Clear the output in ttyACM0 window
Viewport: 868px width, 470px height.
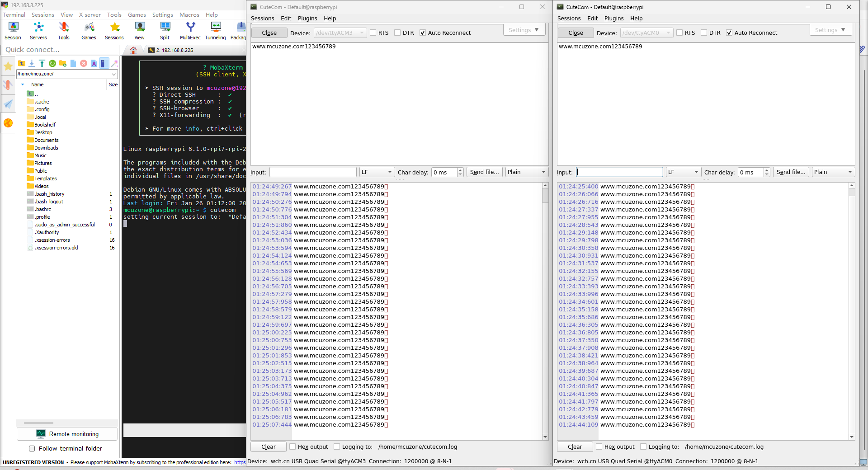pyautogui.click(x=575, y=446)
